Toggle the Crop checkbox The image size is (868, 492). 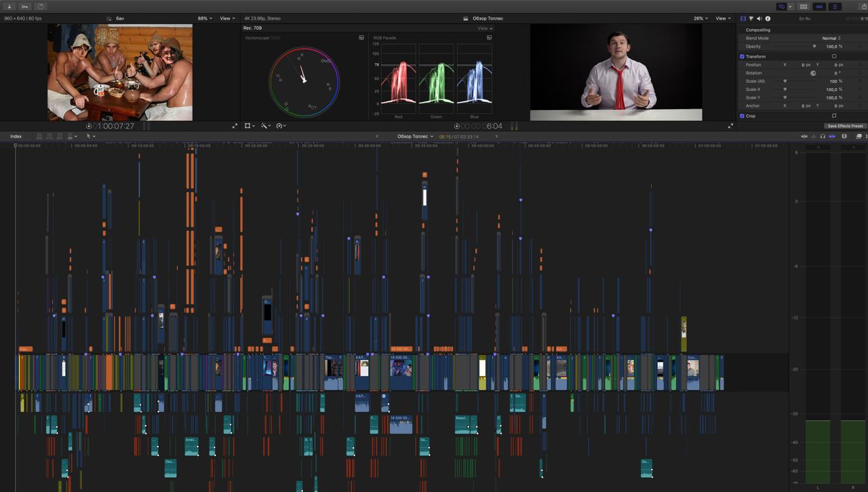click(742, 116)
